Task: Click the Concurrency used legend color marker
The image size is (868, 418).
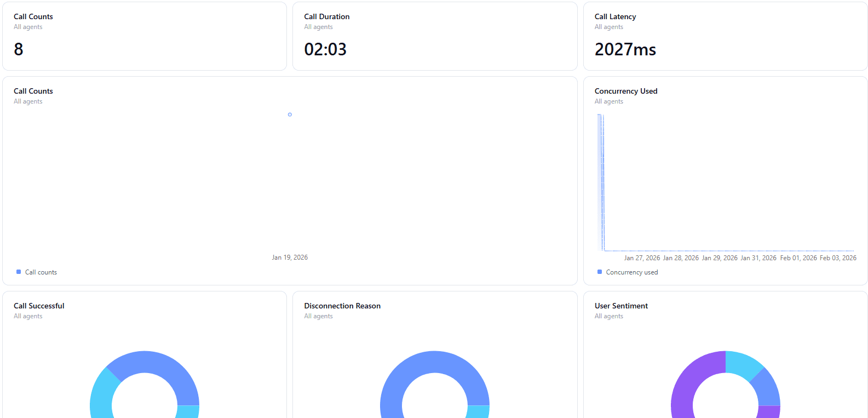Action: [x=600, y=272]
